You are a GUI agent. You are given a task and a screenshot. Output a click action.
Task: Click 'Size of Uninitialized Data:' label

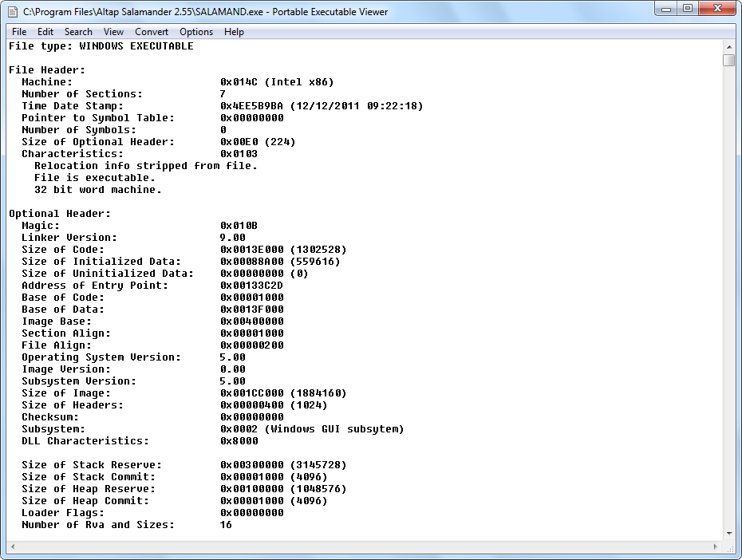click(x=108, y=274)
